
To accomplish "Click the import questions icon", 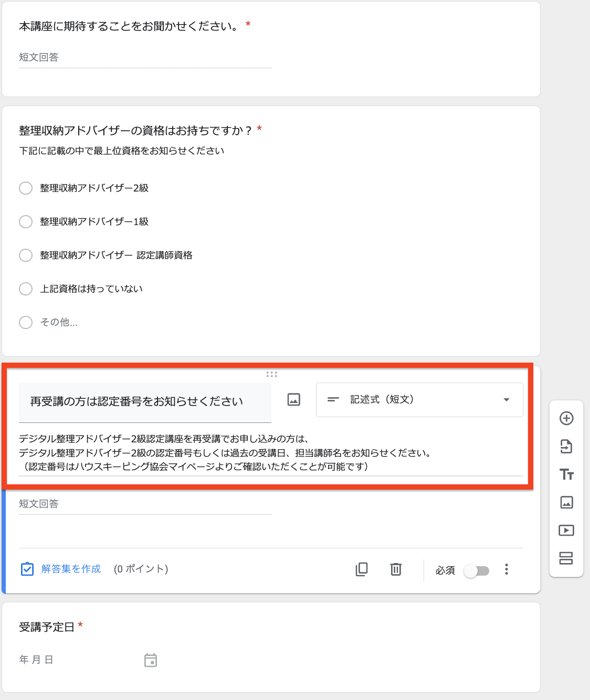I will point(566,447).
